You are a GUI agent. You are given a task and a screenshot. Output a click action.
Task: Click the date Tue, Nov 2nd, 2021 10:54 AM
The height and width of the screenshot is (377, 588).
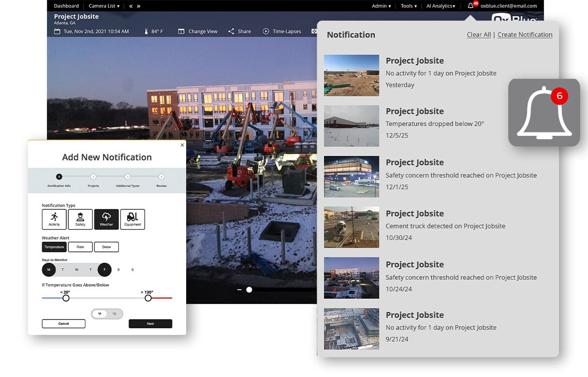tap(96, 31)
